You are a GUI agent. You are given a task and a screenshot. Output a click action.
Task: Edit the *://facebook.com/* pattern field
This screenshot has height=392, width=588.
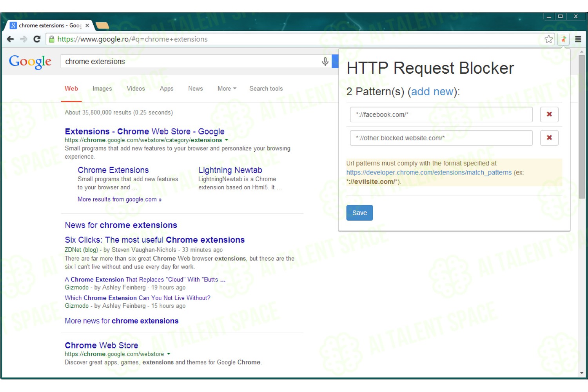point(441,114)
